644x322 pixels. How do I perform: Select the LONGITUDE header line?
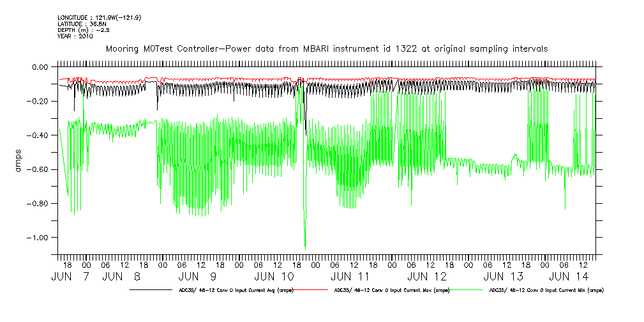[x=99, y=17]
